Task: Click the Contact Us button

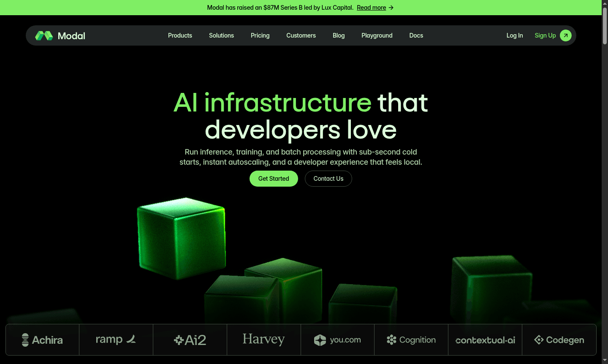Action: (328, 178)
